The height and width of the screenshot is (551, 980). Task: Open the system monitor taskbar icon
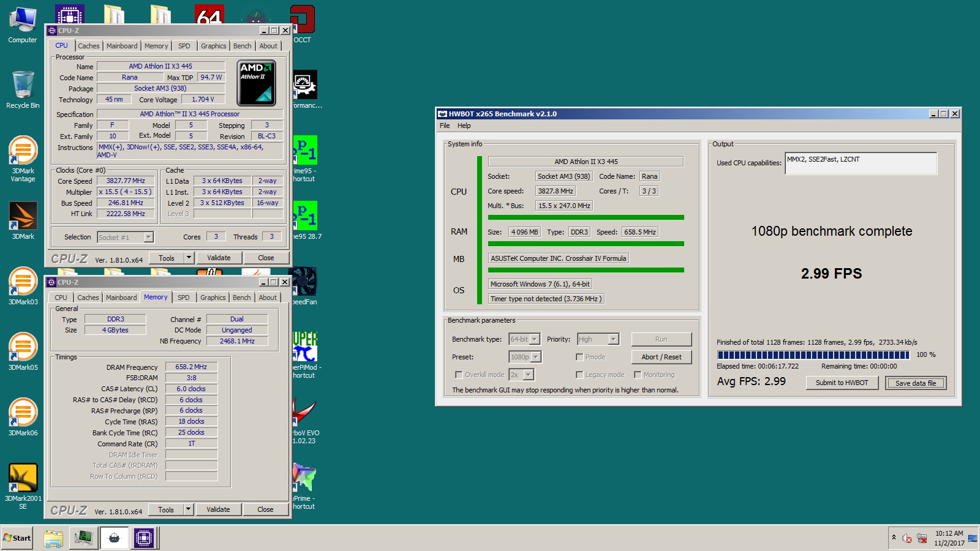[x=83, y=538]
